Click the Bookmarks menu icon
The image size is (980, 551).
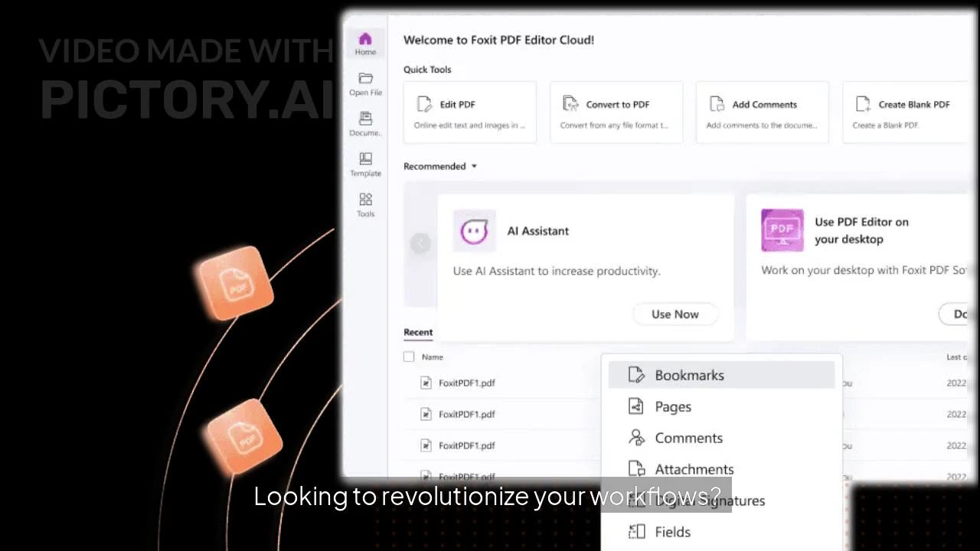pyautogui.click(x=636, y=375)
